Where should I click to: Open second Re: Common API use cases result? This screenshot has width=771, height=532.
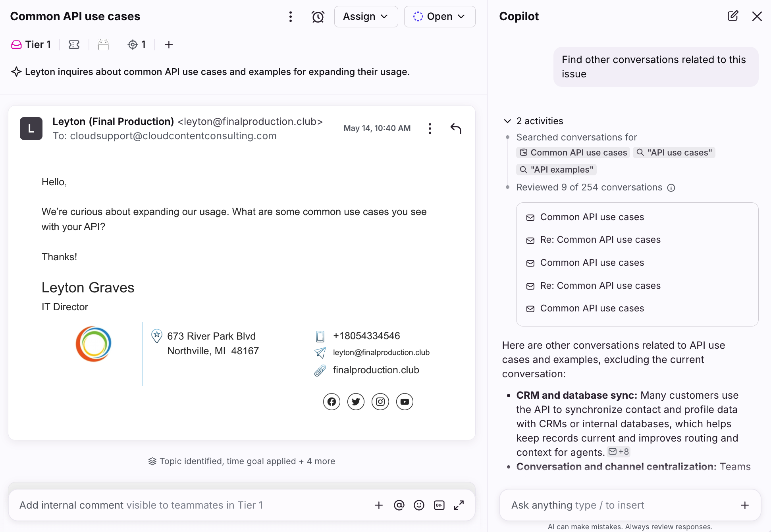coord(637,286)
